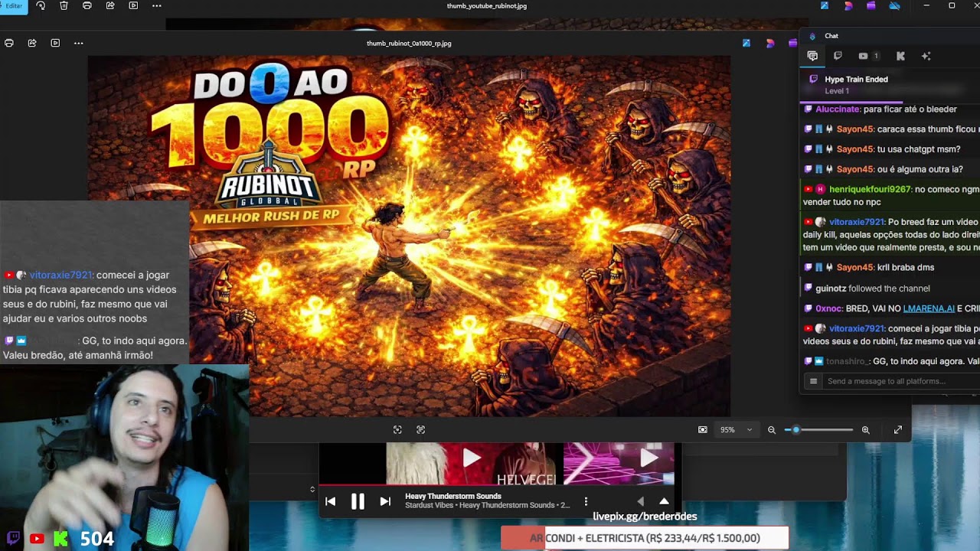Click username 0xnoc in chat
The height and width of the screenshot is (551, 980).
pyautogui.click(x=828, y=308)
